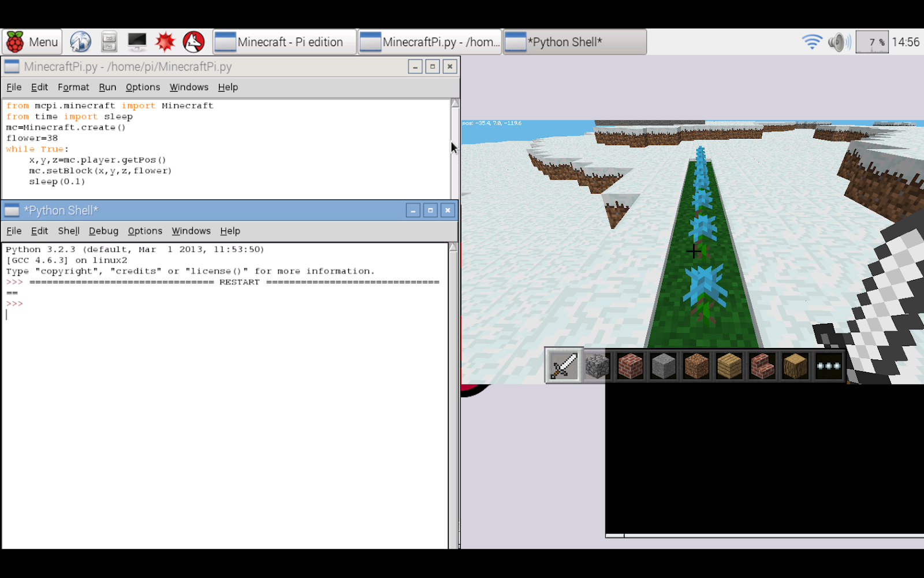Click the "mc.setBlock(x,y,z,flower)" code line

pos(100,171)
